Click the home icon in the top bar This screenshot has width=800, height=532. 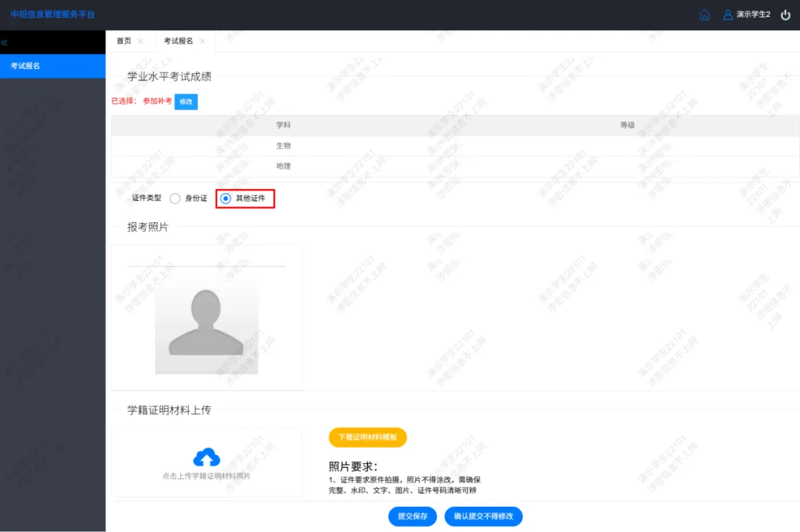(x=704, y=14)
